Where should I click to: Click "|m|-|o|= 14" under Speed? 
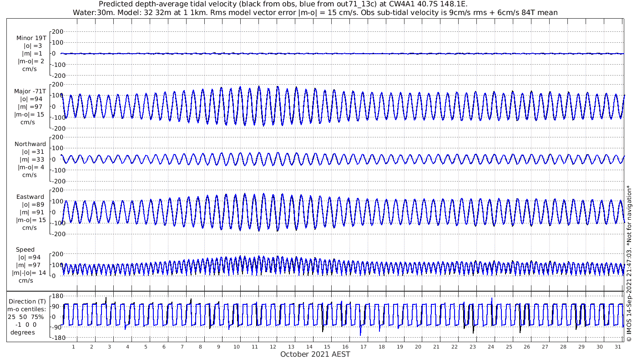click(x=29, y=273)
